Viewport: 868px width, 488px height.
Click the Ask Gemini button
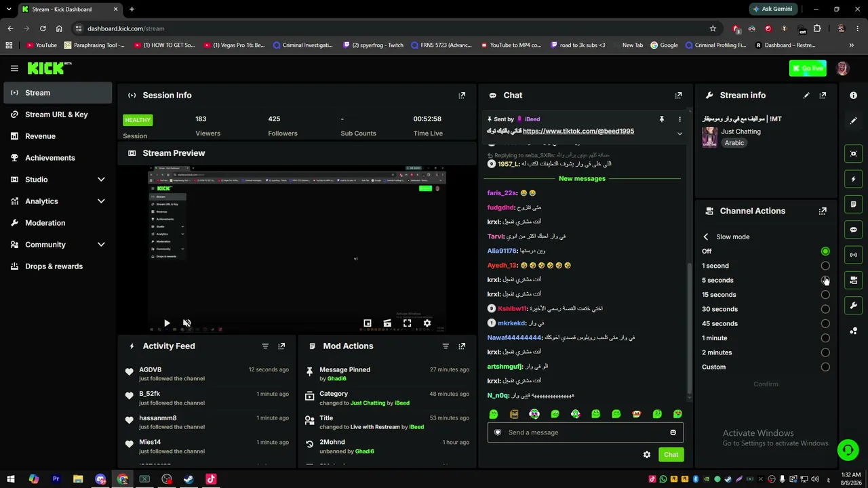pyautogui.click(x=773, y=9)
